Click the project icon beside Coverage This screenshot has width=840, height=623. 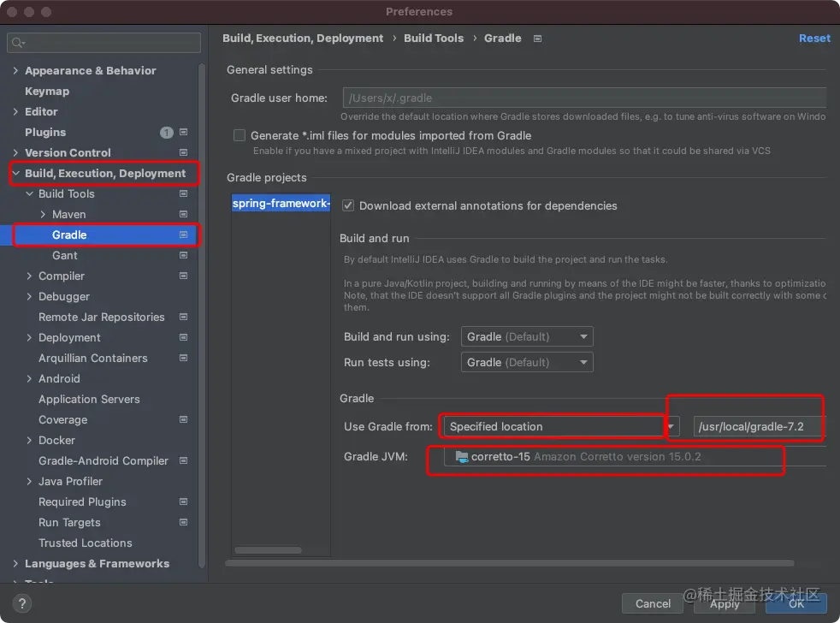(x=183, y=419)
